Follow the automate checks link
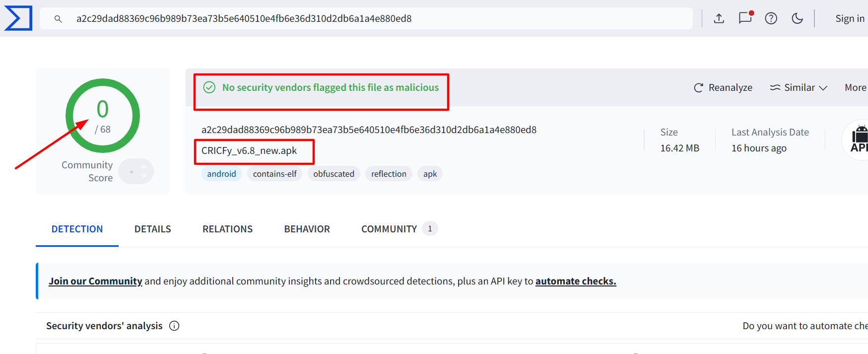Viewport: 868px width, 354px height. click(576, 281)
